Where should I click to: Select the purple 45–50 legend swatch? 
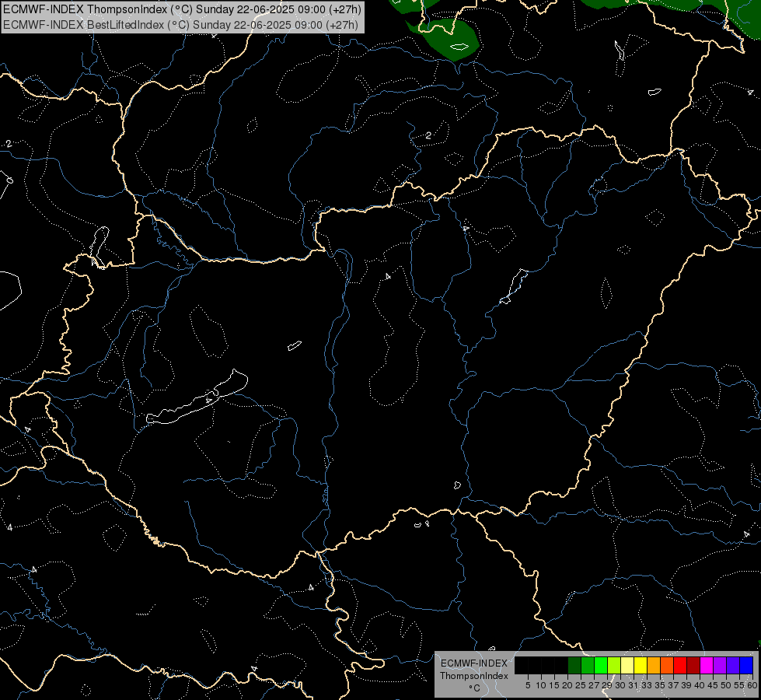click(719, 665)
